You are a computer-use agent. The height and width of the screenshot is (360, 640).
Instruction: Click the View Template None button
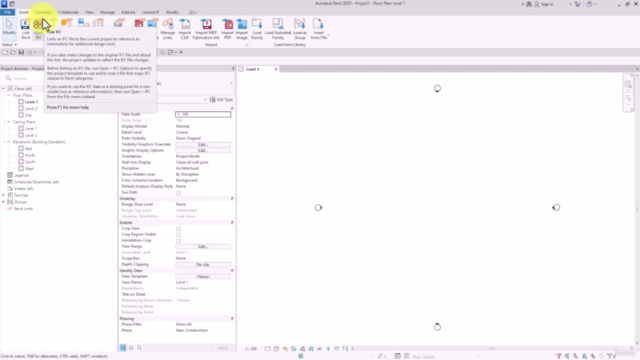203,277
